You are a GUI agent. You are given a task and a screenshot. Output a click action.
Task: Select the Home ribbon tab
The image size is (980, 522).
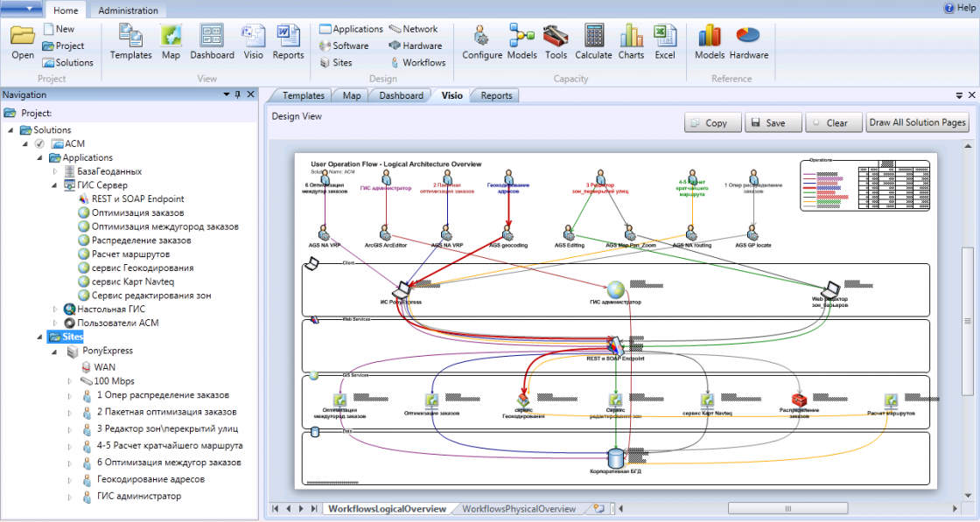(x=66, y=10)
